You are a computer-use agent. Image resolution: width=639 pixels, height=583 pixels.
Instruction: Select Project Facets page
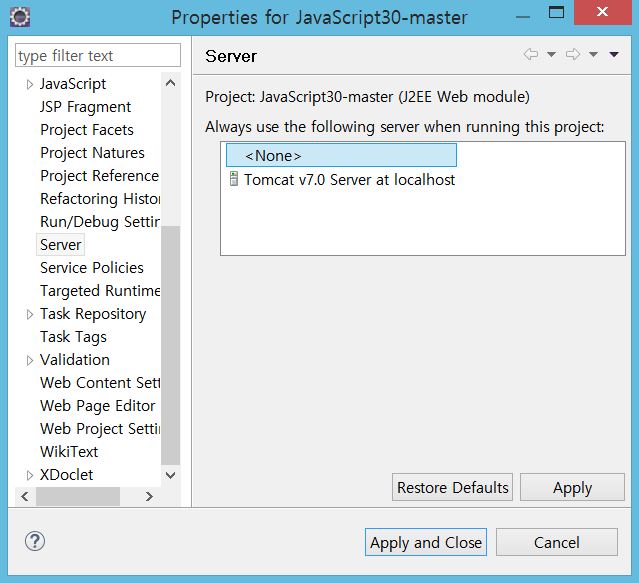[87, 130]
